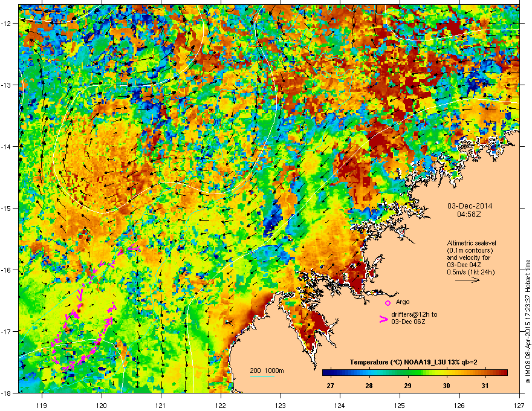Image resolution: width=532 pixels, height=411 pixels.
Task: Click the cyan bathymetry legend line
Action: [262, 376]
